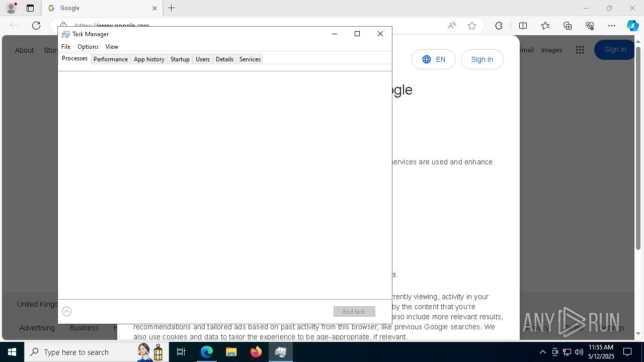This screenshot has width=644, height=362.
Task: Open the Edge Extensions icon
Action: pyautogui.click(x=499, y=26)
